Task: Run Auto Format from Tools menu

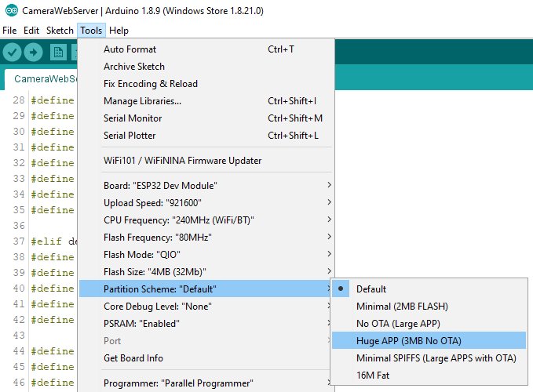Action: (130, 49)
